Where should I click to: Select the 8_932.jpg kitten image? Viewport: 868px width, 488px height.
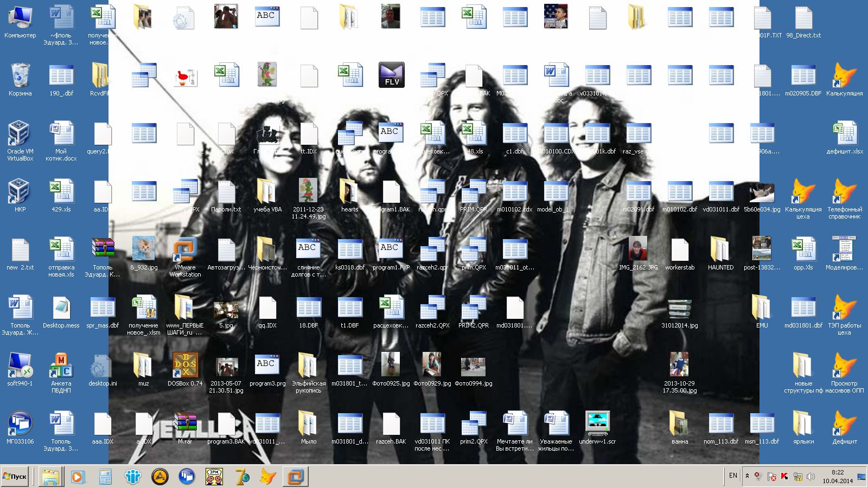144,254
